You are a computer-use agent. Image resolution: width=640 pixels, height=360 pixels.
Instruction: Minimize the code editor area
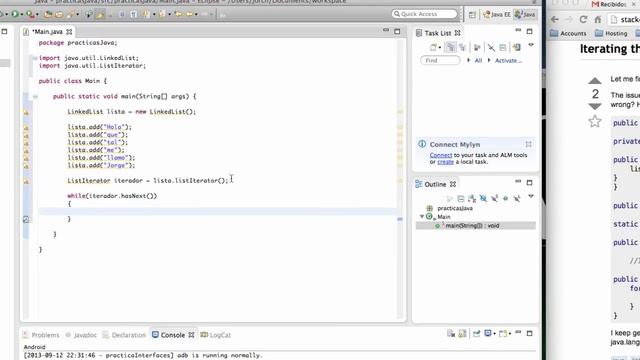[x=386, y=30]
